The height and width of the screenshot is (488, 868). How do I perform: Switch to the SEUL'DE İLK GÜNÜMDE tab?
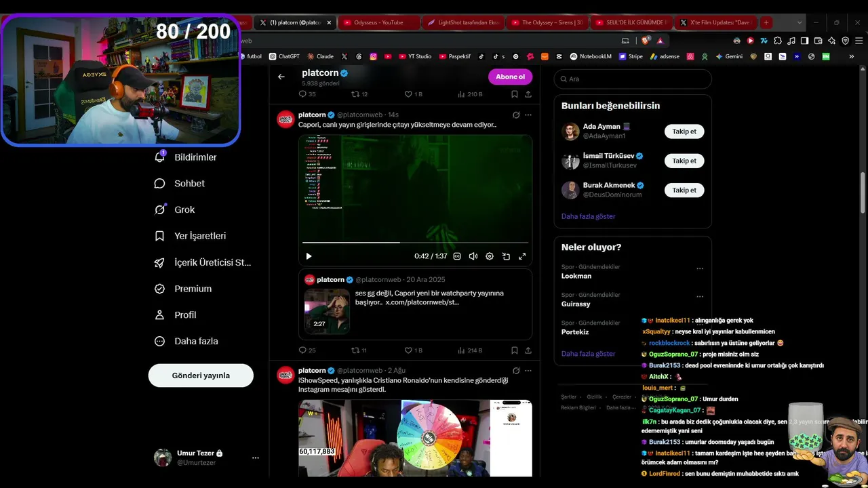coord(631,22)
